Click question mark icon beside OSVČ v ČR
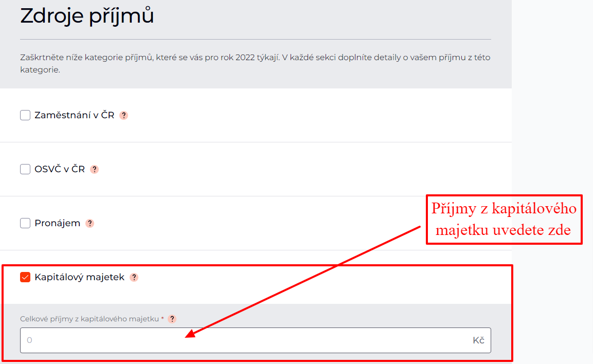Image resolution: width=593 pixels, height=364 pixels. [x=94, y=170]
